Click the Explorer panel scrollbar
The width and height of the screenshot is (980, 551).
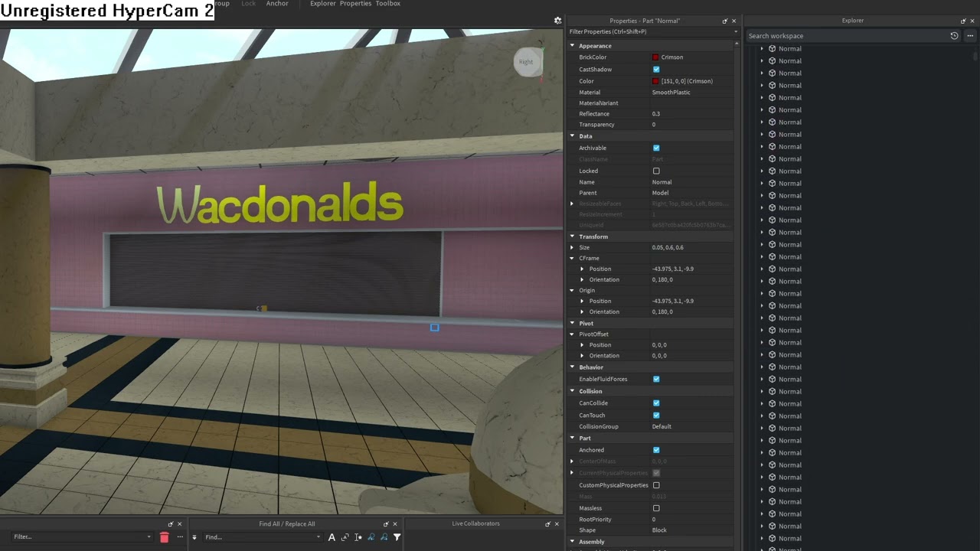975,57
